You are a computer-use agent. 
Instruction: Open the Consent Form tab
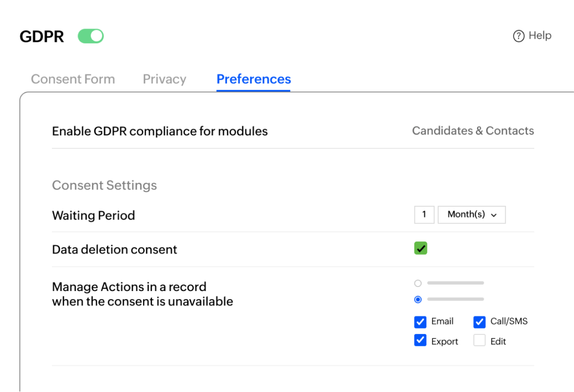[73, 79]
